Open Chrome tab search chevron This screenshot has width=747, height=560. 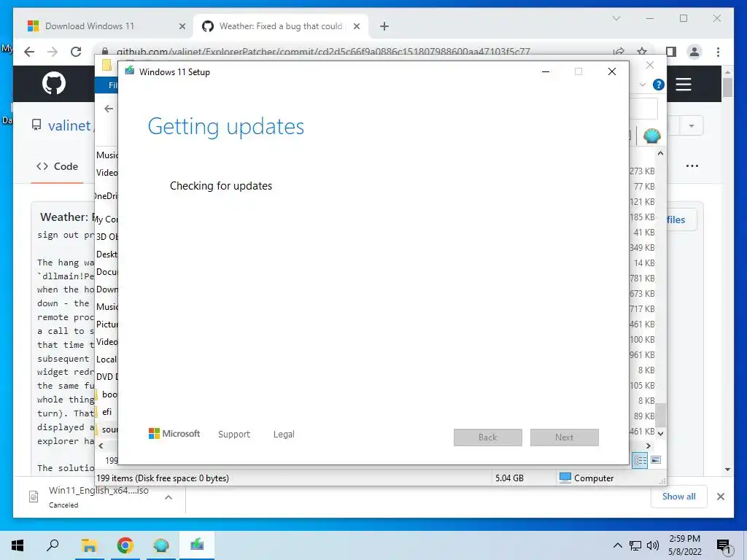pos(616,18)
